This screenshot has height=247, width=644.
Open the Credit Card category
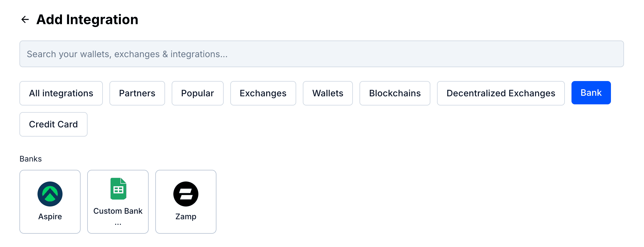click(53, 124)
